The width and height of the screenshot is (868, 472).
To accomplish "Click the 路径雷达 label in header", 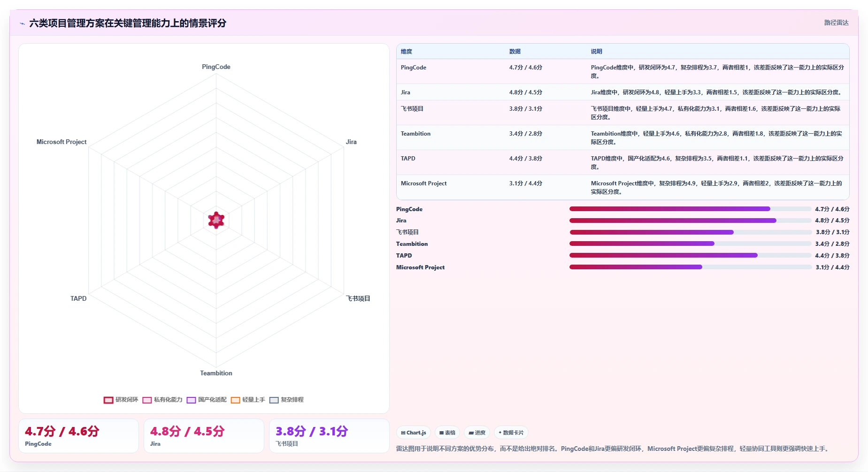I will (x=836, y=23).
